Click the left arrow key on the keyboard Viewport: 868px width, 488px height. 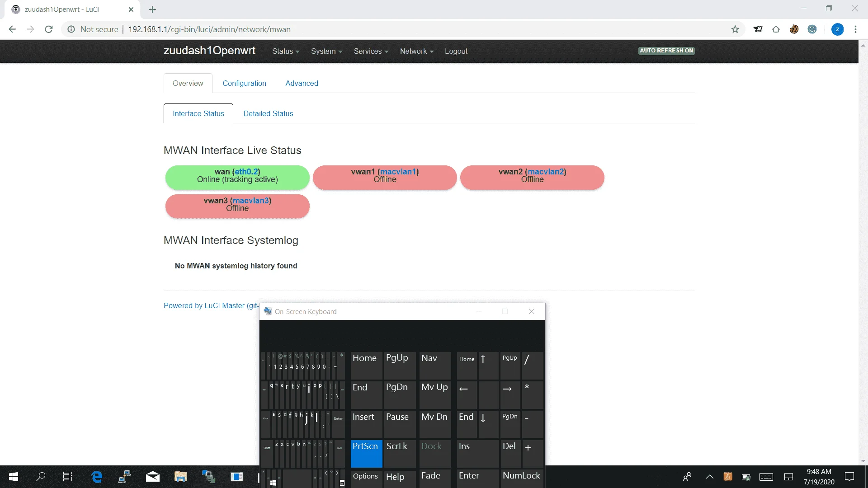[467, 394]
